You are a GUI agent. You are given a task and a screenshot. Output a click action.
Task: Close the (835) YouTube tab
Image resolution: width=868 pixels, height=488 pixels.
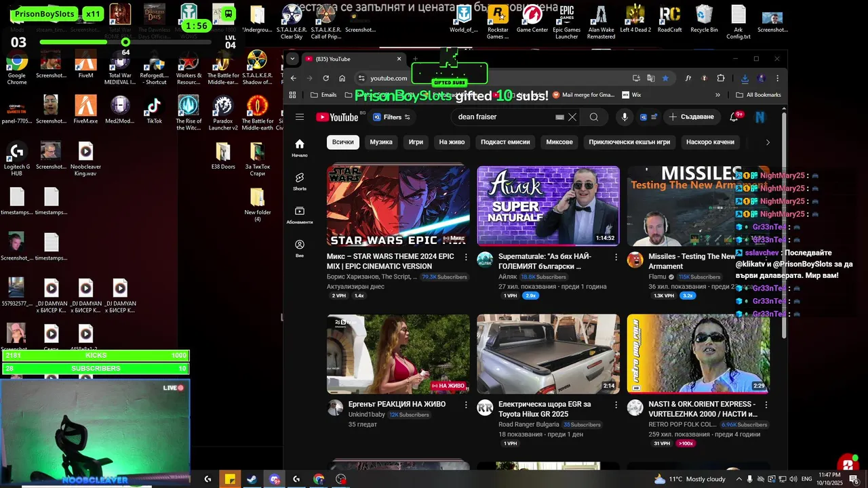pos(399,59)
